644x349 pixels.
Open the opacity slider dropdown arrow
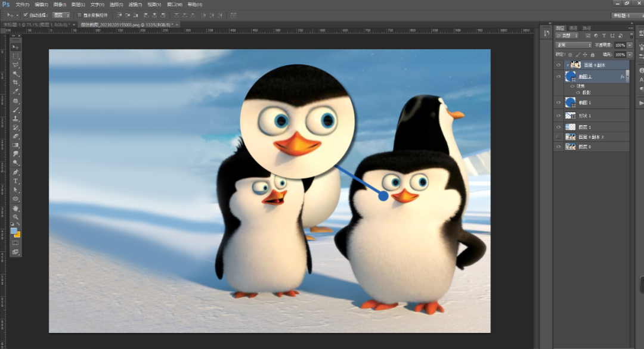[x=630, y=45]
